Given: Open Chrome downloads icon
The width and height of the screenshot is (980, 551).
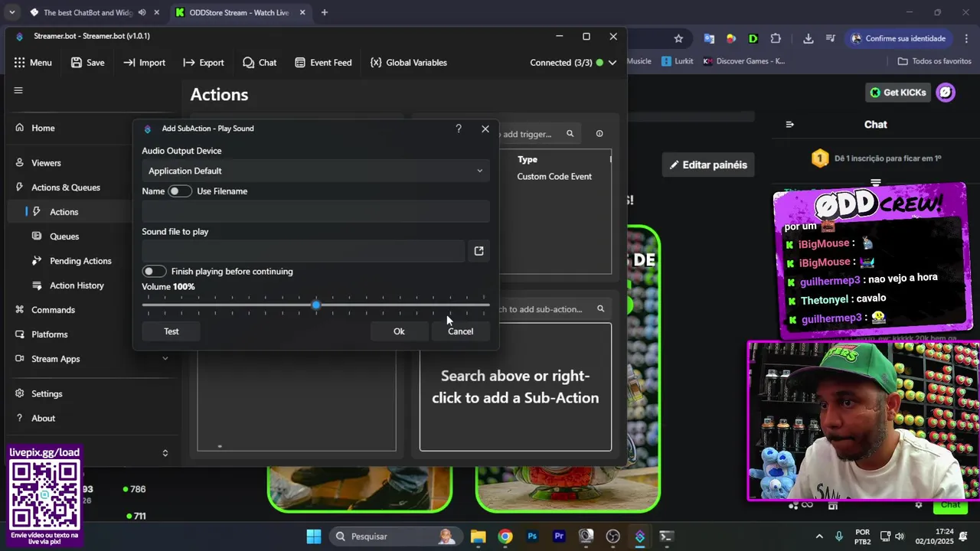Looking at the screenshot, I should click(x=808, y=38).
